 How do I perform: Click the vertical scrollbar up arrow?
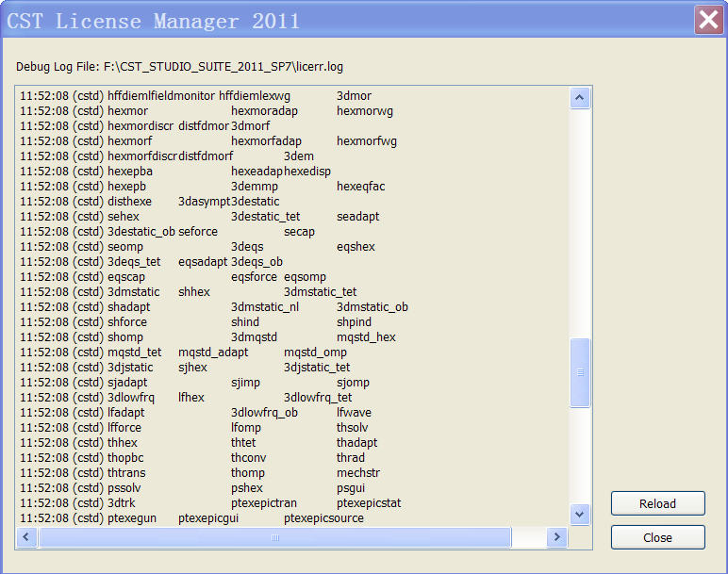tap(579, 97)
